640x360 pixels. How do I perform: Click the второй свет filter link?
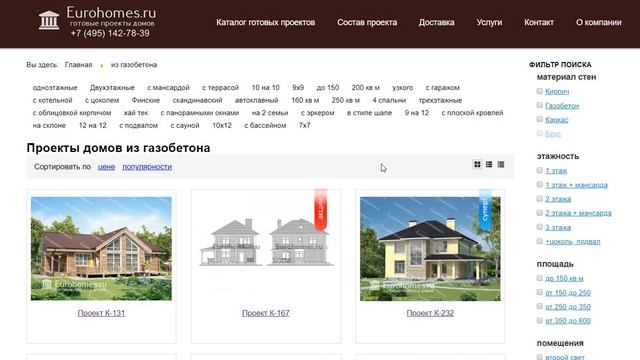[565, 357]
